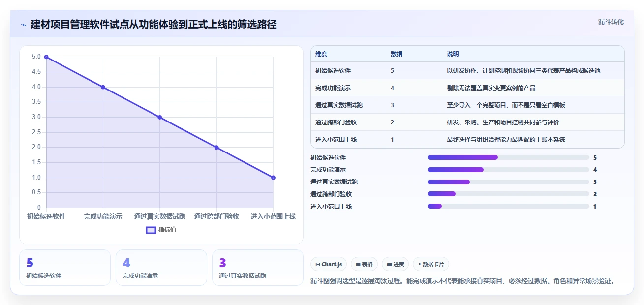Click the 进入小范围上线 label in progress list
The width and height of the screenshot is (644, 305).
click(331, 206)
